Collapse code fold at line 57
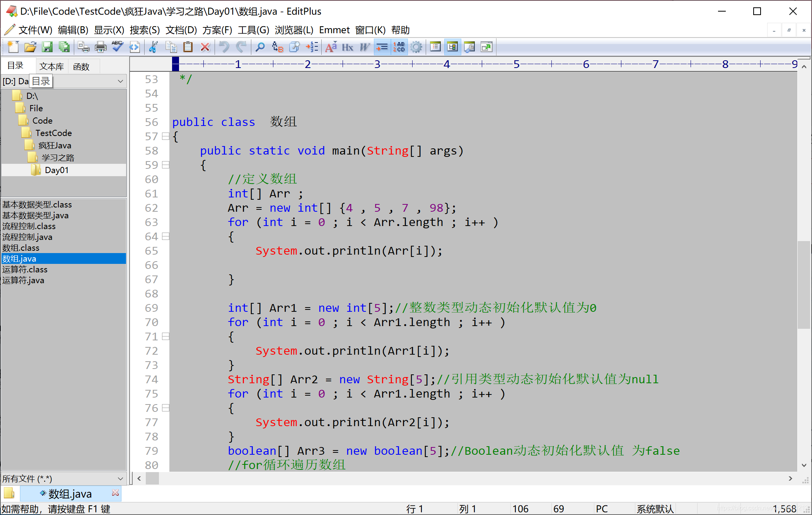 165,136
